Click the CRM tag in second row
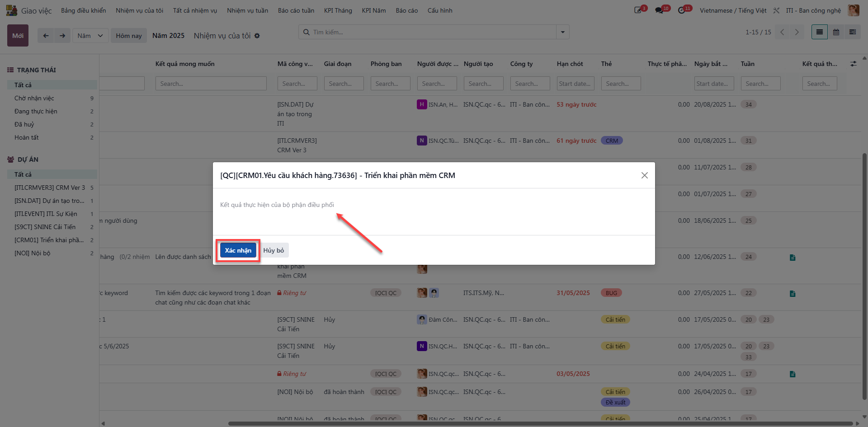 [x=612, y=141]
